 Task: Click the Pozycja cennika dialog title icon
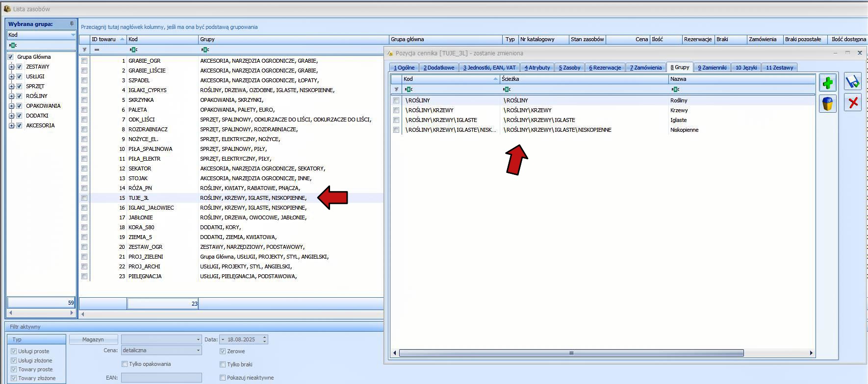390,53
